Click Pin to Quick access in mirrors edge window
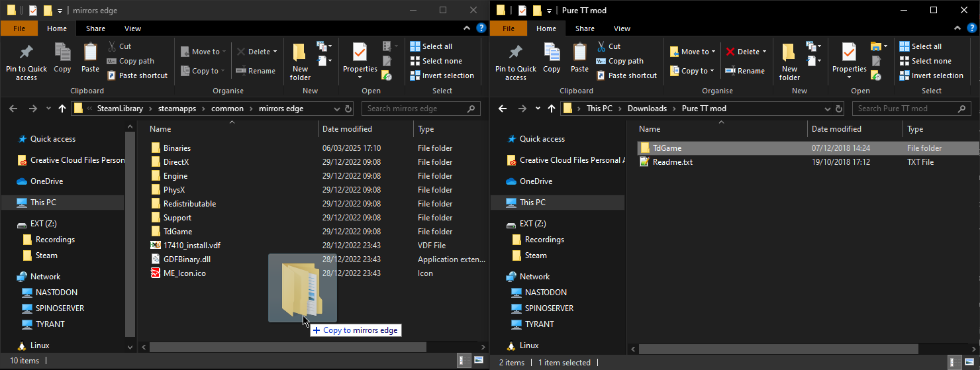The height and width of the screenshot is (370, 980). (x=26, y=62)
